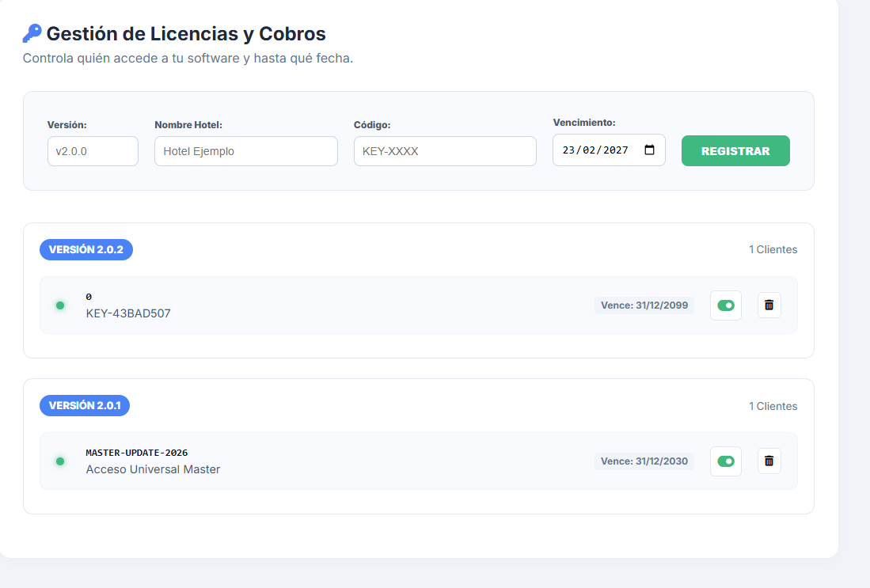Click the Vence: 31/12/2030 expiry label
The width and height of the screenshot is (870, 588).
(644, 461)
